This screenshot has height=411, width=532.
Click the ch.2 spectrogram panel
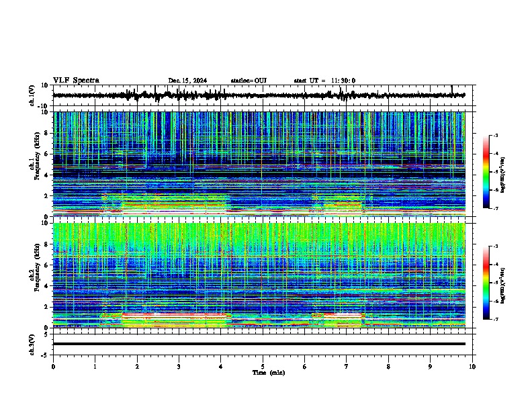click(x=259, y=275)
